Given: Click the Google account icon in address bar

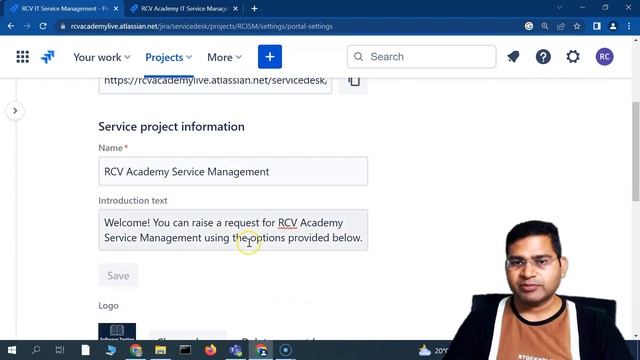Looking at the screenshot, I should (x=529, y=26).
